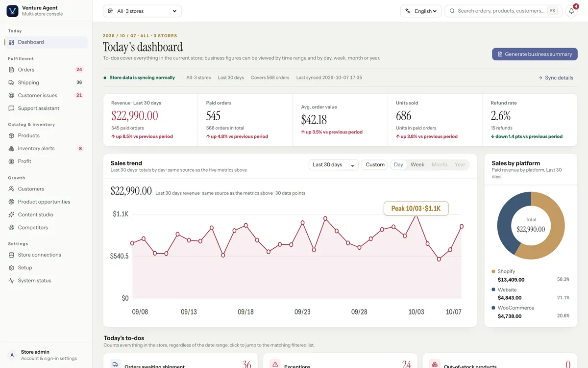The width and height of the screenshot is (588, 368).
Task: Click the Store admin avatar
Action: [12, 355]
